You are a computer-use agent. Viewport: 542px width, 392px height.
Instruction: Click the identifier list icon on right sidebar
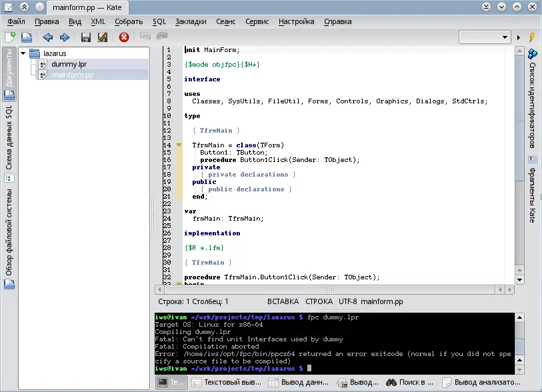tap(532, 54)
